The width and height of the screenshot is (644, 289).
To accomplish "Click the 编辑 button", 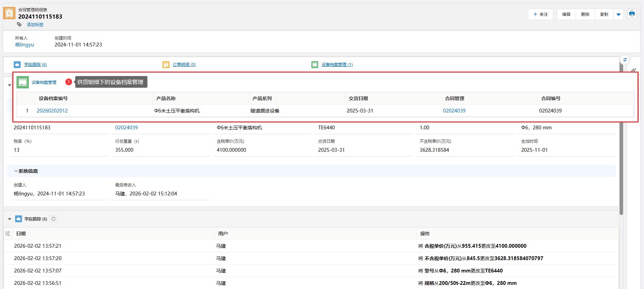I will pyautogui.click(x=566, y=14).
